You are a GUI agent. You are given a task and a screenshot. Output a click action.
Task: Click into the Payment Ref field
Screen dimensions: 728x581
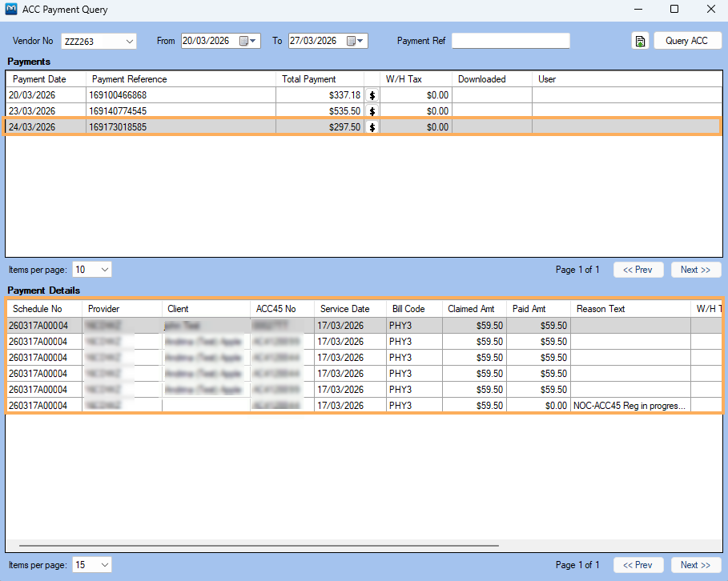pyautogui.click(x=511, y=41)
